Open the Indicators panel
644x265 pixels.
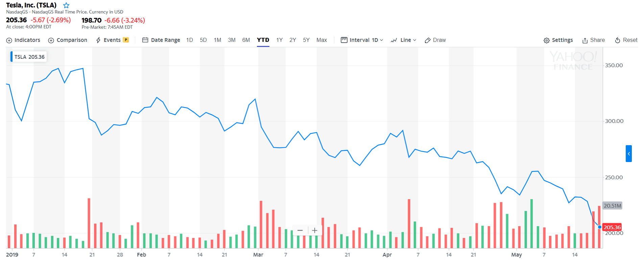coord(23,40)
